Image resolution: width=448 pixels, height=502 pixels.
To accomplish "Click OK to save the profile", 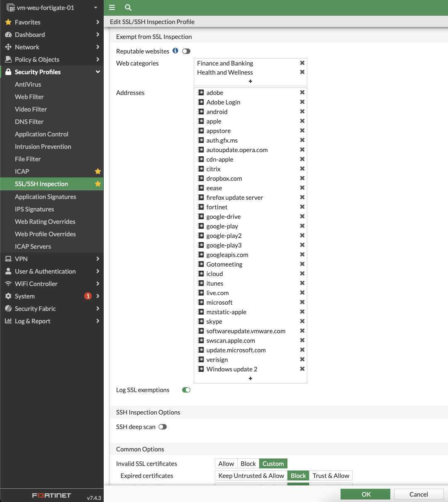I will (365, 494).
